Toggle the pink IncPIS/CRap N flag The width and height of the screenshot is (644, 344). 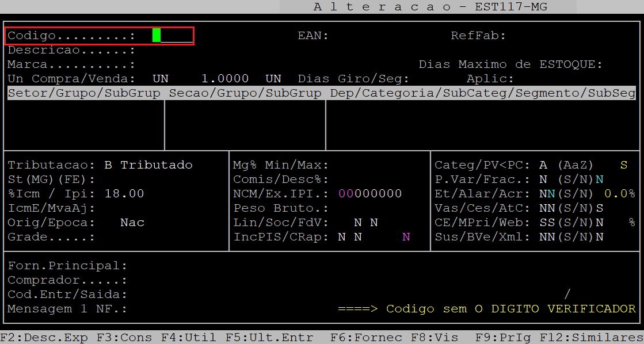tap(406, 237)
